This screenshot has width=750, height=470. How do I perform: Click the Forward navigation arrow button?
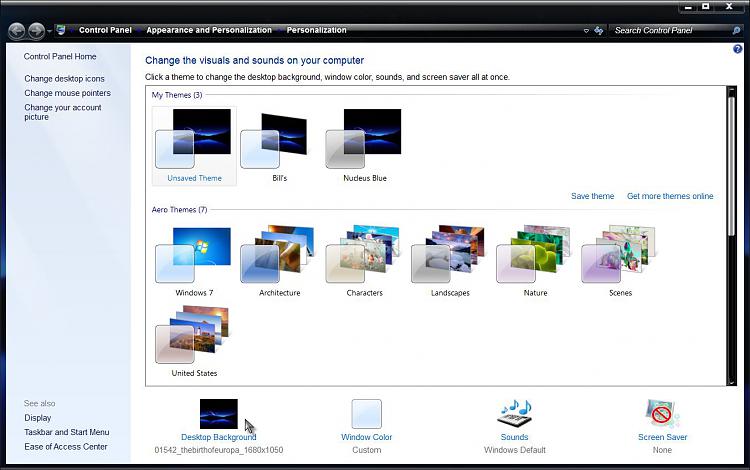(36, 31)
